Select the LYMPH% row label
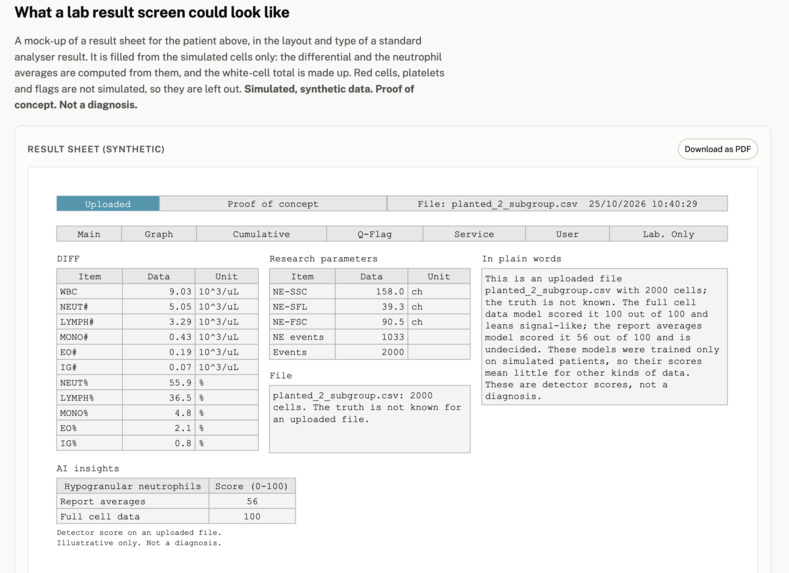This screenshot has width=789, height=573. coord(90,398)
